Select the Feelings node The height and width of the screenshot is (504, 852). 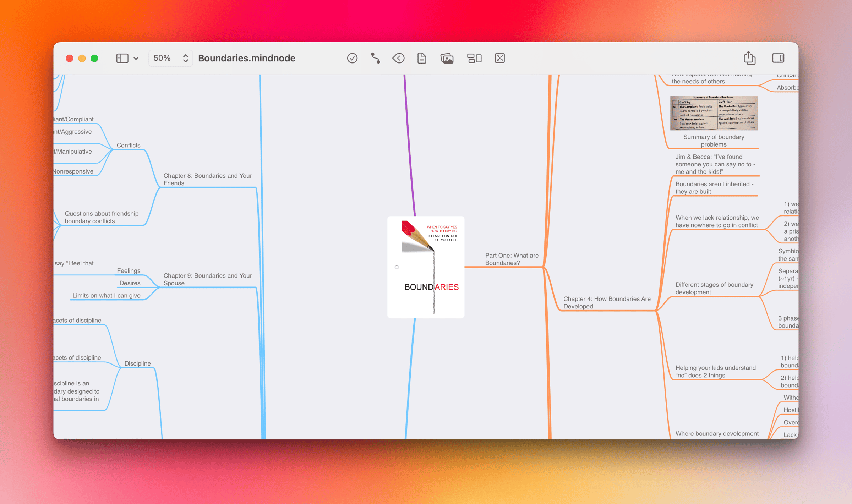129,271
